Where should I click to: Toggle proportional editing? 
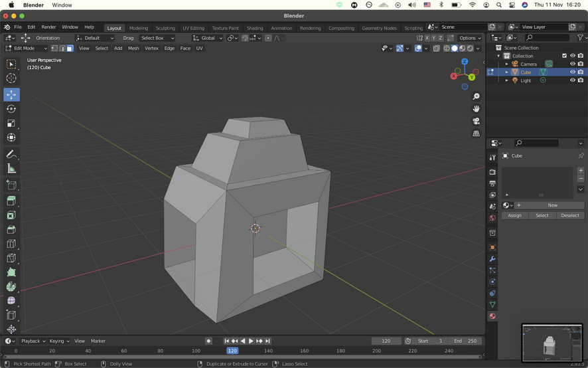[268, 38]
